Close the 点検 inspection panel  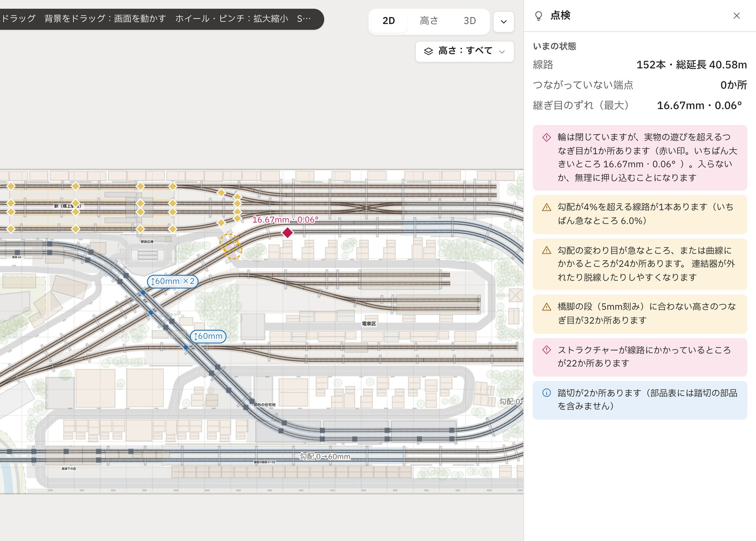tap(736, 16)
